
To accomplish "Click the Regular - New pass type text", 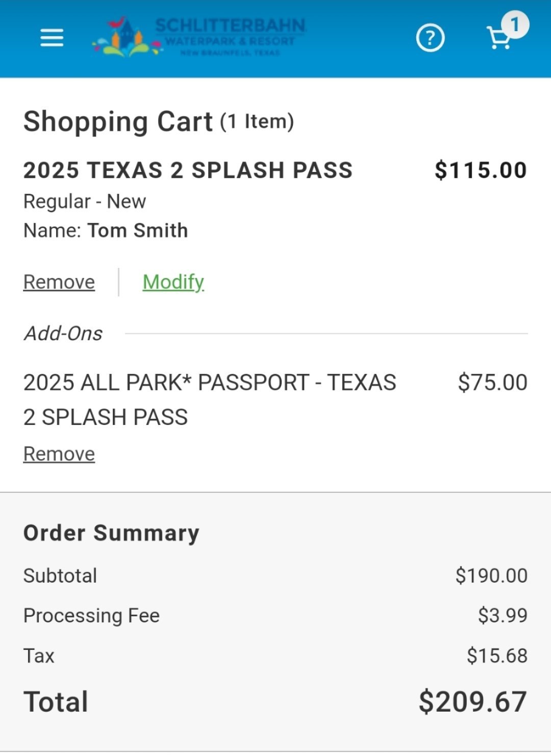I will [85, 201].
